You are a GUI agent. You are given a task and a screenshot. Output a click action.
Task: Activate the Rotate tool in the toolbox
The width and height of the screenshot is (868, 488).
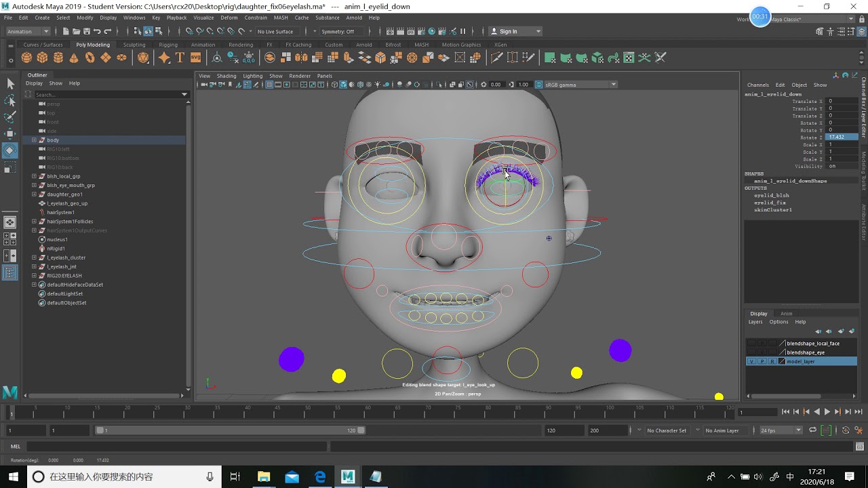coord(10,150)
